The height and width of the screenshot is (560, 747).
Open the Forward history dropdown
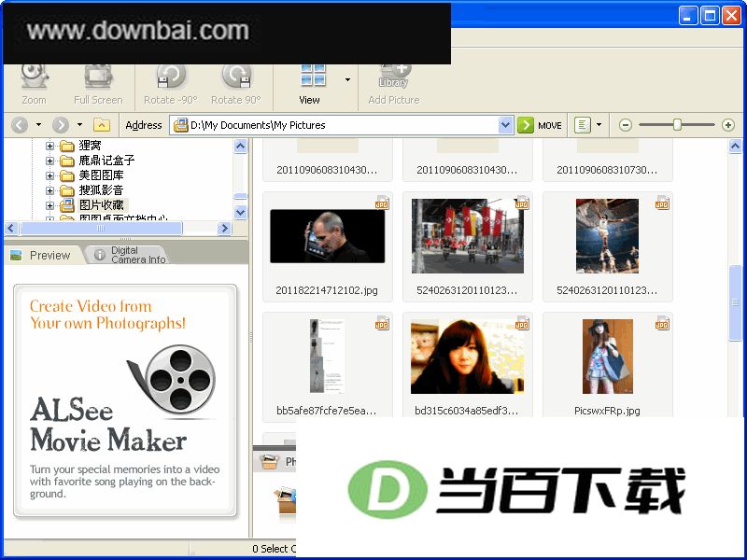point(79,125)
